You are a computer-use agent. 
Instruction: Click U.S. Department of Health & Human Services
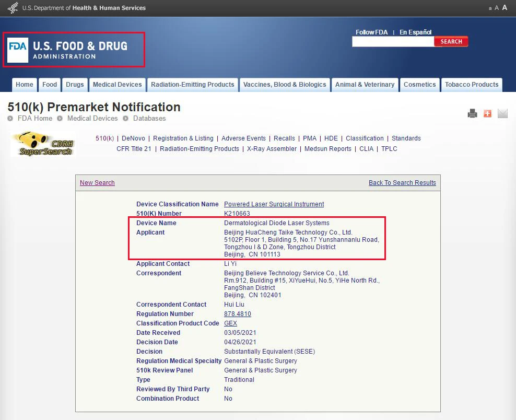84,8
